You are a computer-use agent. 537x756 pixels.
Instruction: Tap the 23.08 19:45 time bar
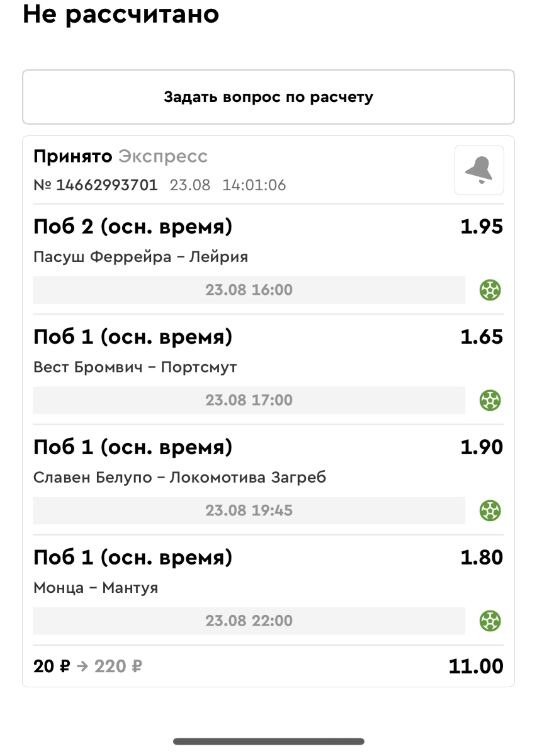249,510
